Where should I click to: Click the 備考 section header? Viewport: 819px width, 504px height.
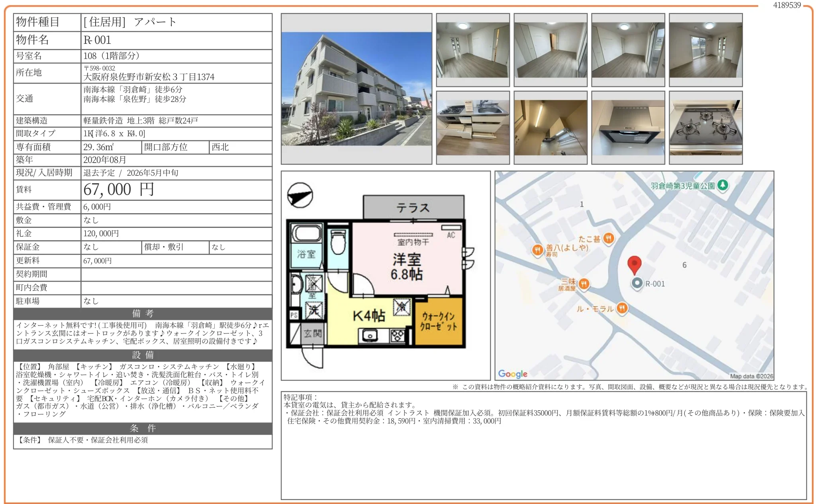click(143, 314)
